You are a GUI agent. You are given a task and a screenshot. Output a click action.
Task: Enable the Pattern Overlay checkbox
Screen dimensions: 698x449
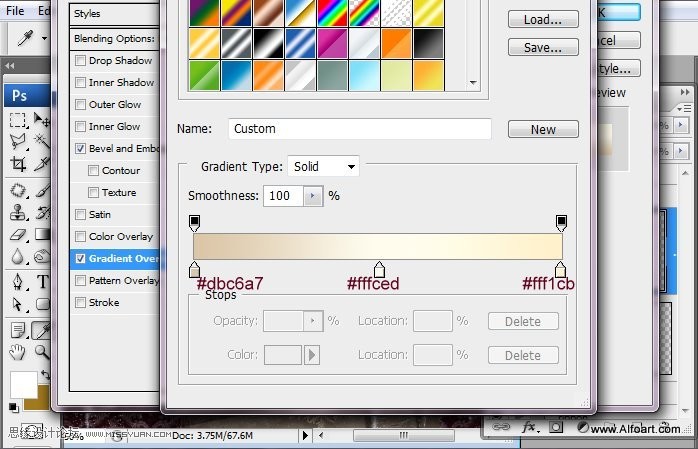click(80, 280)
